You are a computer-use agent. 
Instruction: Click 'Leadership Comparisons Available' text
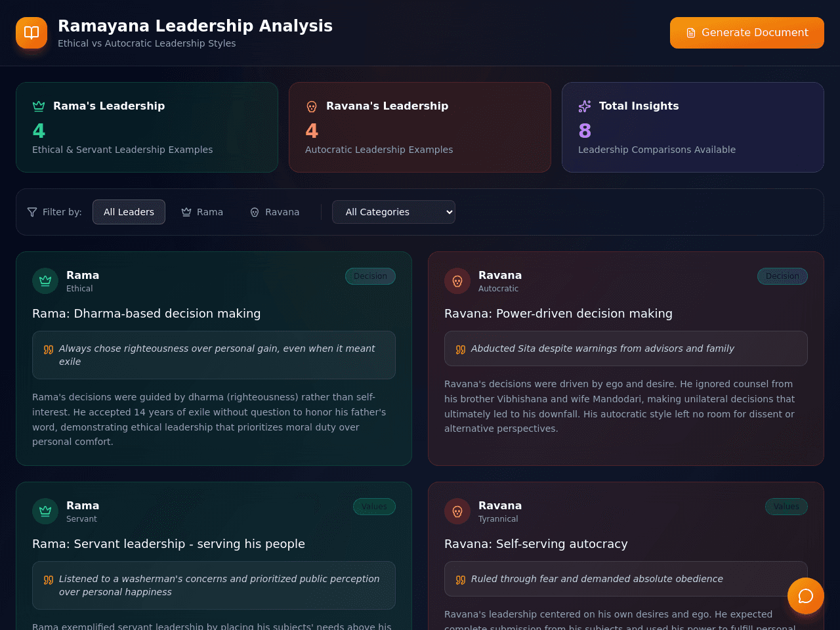coord(657,150)
